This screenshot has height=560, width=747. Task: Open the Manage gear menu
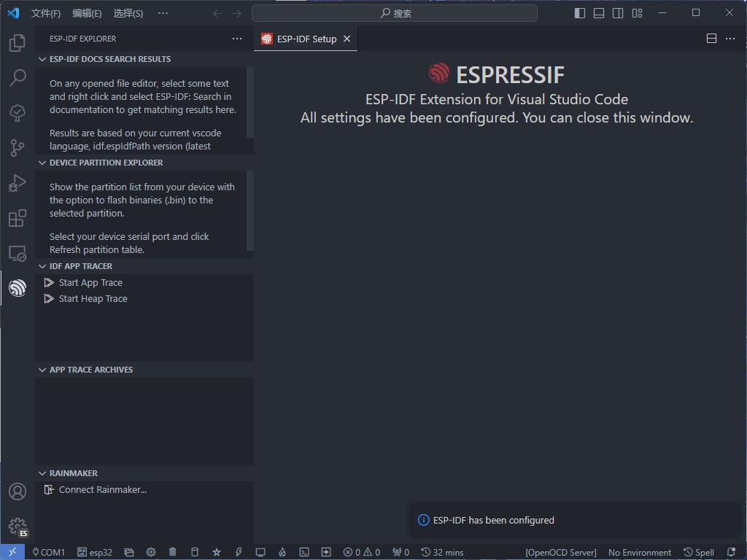pyautogui.click(x=18, y=526)
